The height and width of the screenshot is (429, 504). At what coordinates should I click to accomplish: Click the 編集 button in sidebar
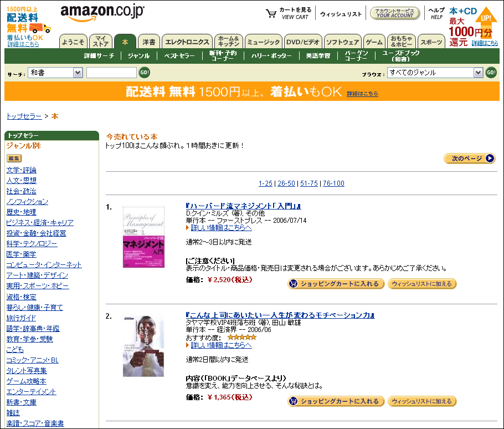pyautogui.click(x=14, y=158)
